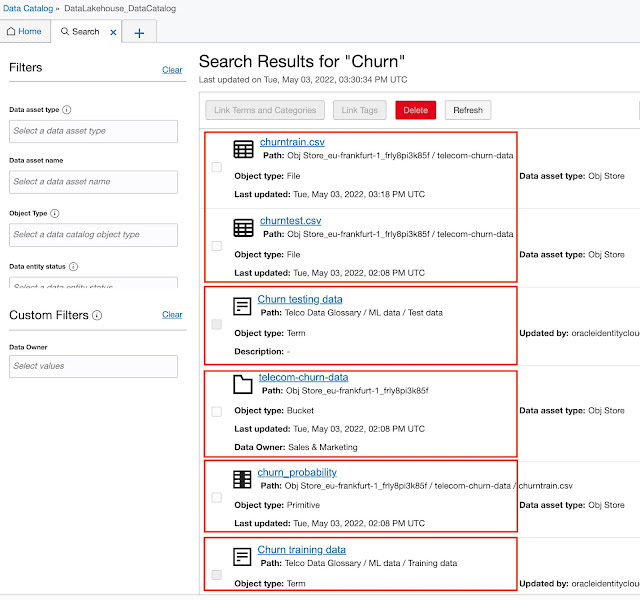
Task: Open the data catalog object type dropdown
Action: (x=93, y=235)
